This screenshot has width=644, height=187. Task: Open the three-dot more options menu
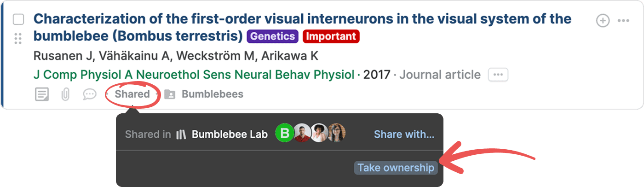click(x=623, y=21)
